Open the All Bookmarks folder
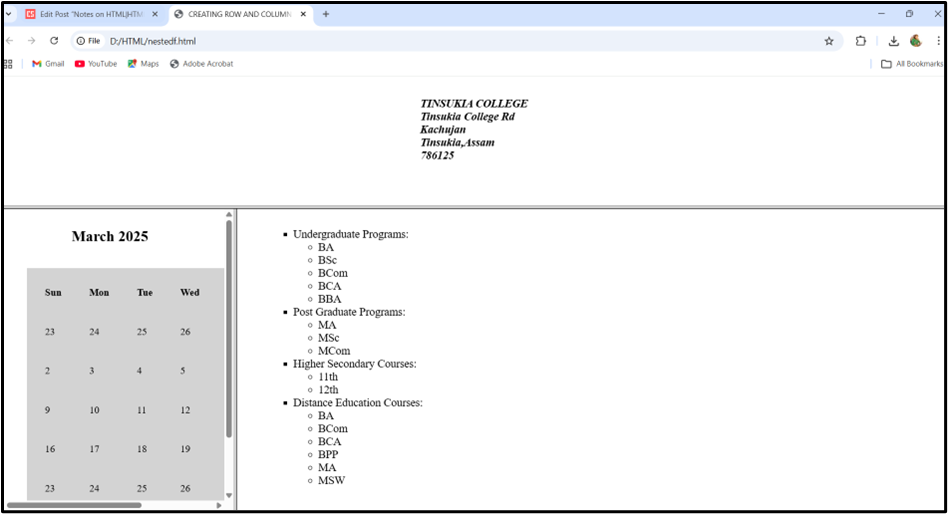Viewport: 948px width, 514px height. click(x=911, y=64)
